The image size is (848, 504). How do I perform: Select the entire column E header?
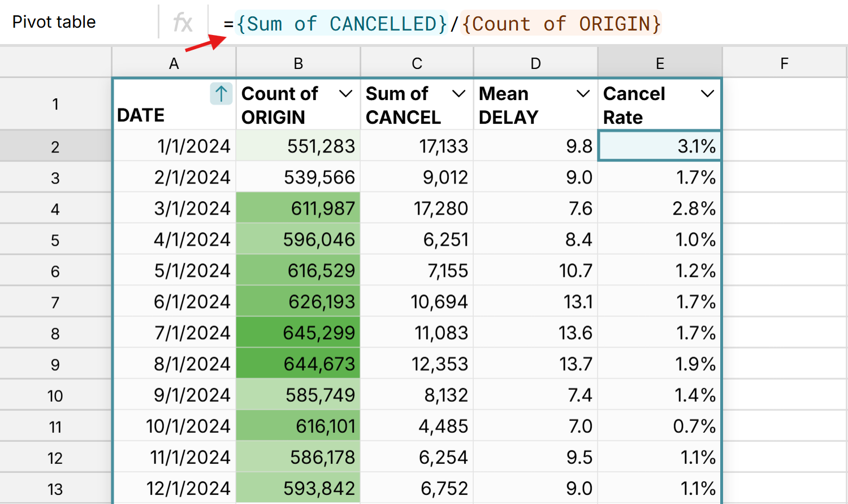(659, 63)
